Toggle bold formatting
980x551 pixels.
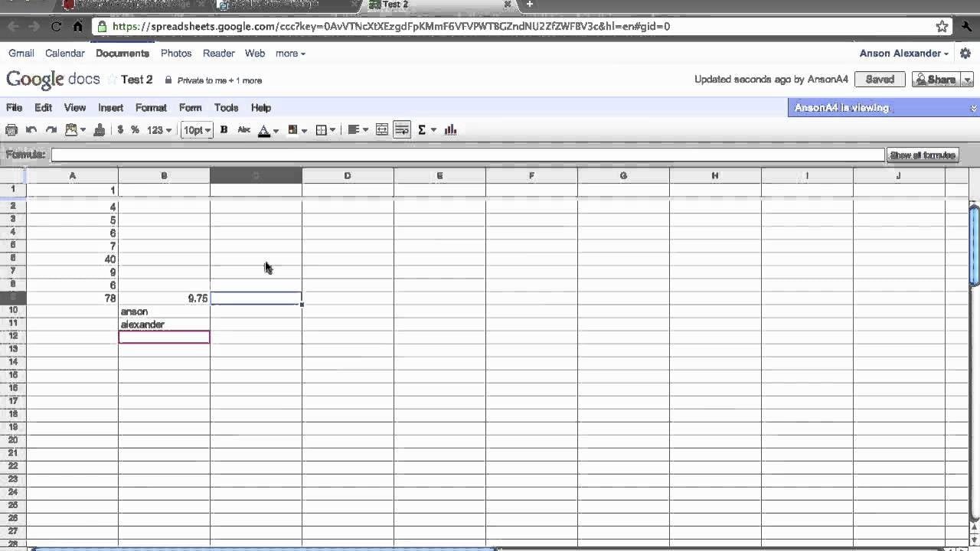click(224, 130)
